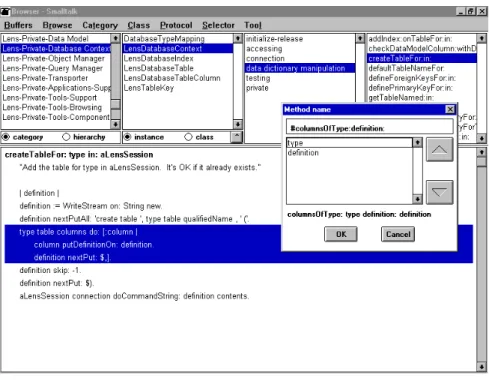Image resolution: width=489 pixels, height=381 pixels.
Task: Select the createTableFor:in: selector
Action: coord(422,58)
